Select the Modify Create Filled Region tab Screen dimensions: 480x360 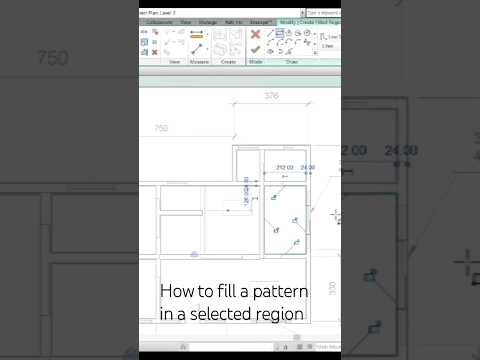pyautogui.click(x=310, y=22)
